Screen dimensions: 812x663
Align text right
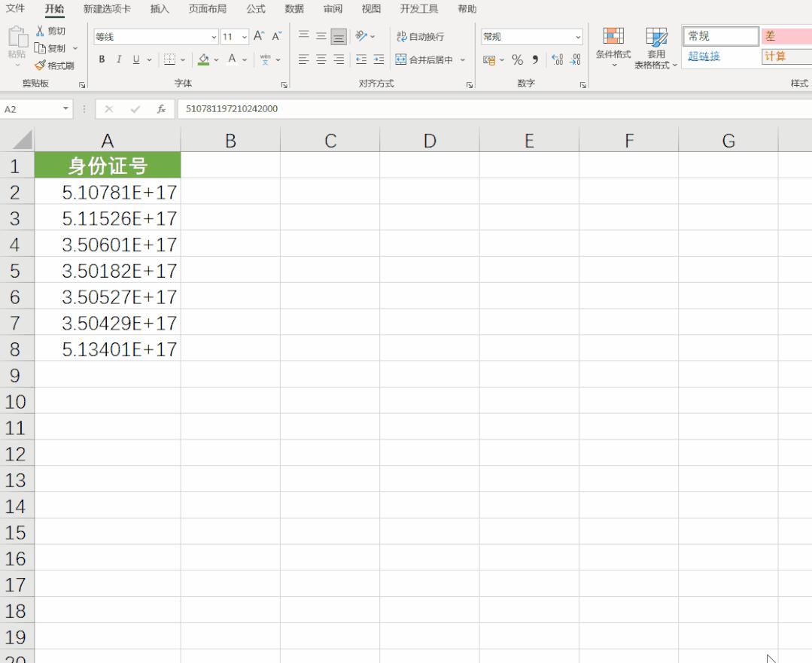pyautogui.click(x=339, y=59)
